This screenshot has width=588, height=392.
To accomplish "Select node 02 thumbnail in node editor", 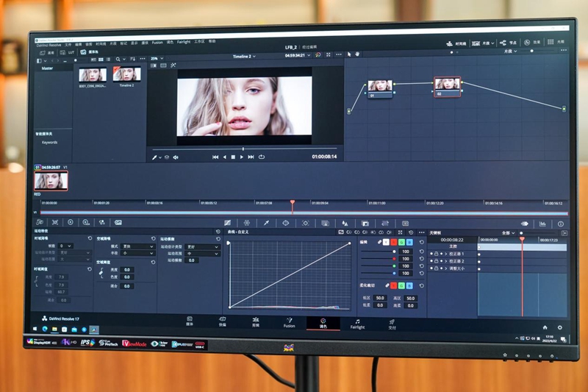I will 447,84.
